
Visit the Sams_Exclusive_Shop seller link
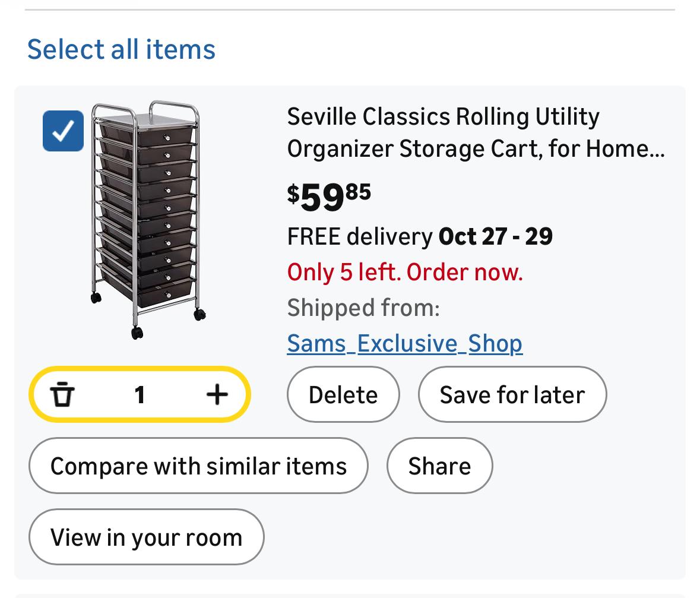click(x=404, y=343)
